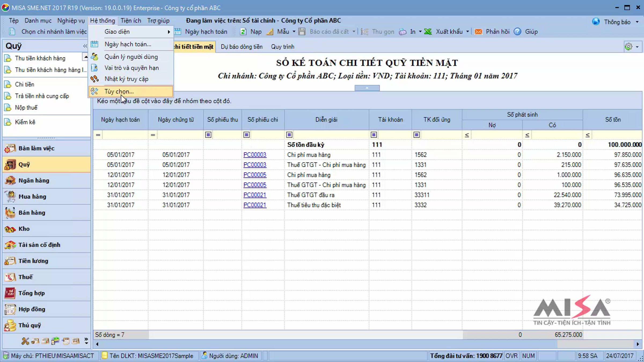Click the In printer icon
Screen dimensions: 644x362
(402, 32)
